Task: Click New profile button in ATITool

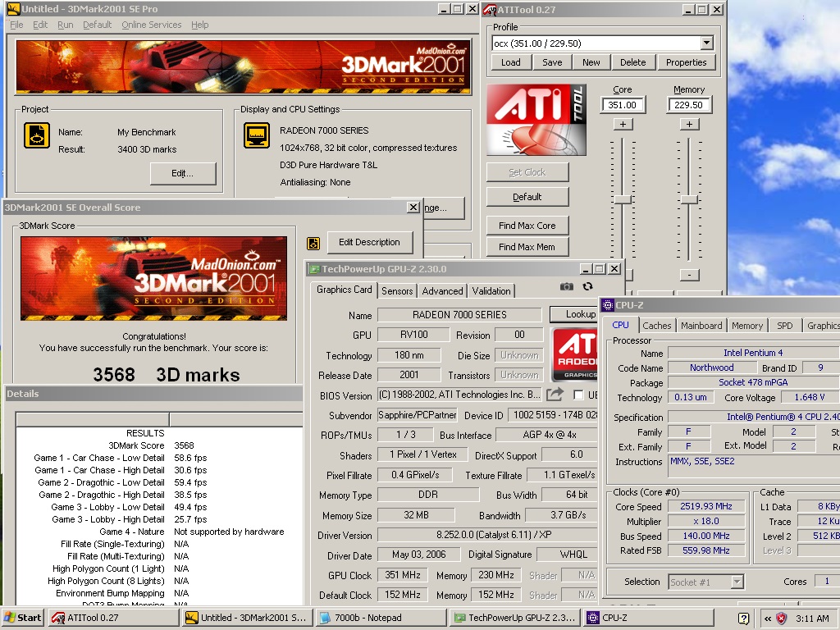Action: click(591, 62)
